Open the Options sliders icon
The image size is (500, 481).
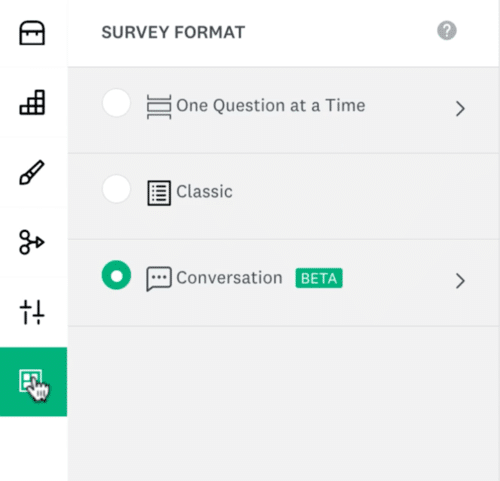click(x=32, y=312)
